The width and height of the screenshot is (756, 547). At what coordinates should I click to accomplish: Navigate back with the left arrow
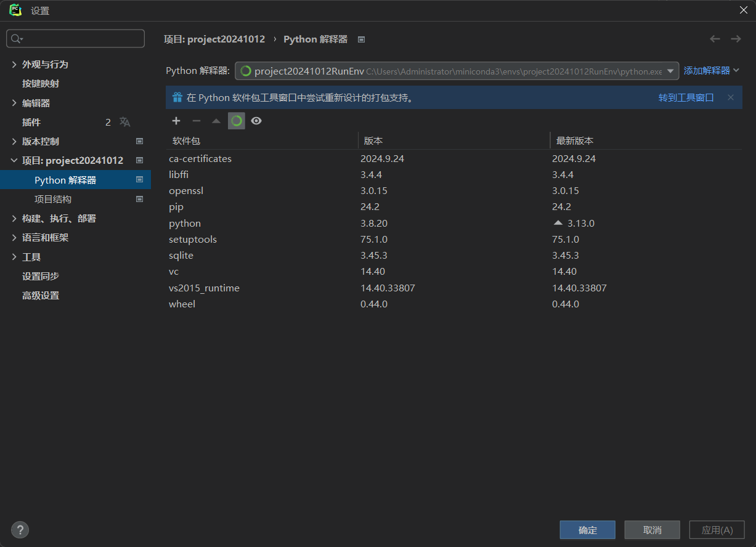click(715, 39)
